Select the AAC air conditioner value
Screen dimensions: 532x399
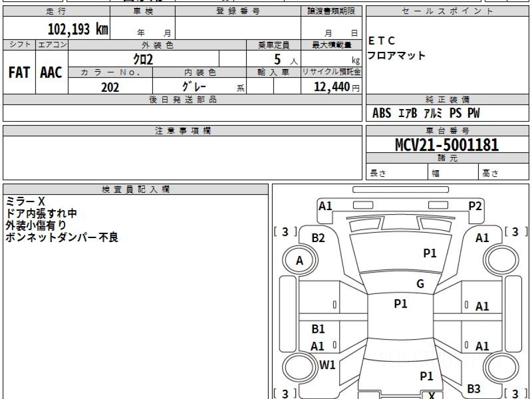(51, 73)
